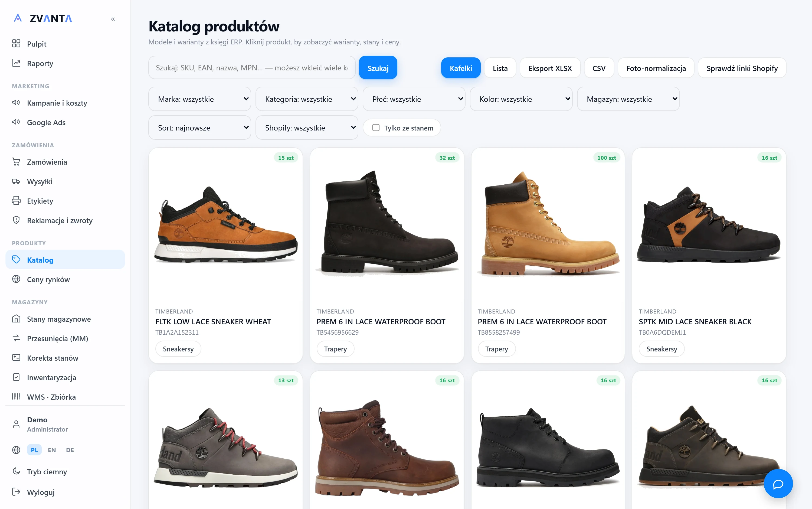This screenshot has width=812, height=509.
Task: Switch to the Lista view
Action: click(x=500, y=68)
